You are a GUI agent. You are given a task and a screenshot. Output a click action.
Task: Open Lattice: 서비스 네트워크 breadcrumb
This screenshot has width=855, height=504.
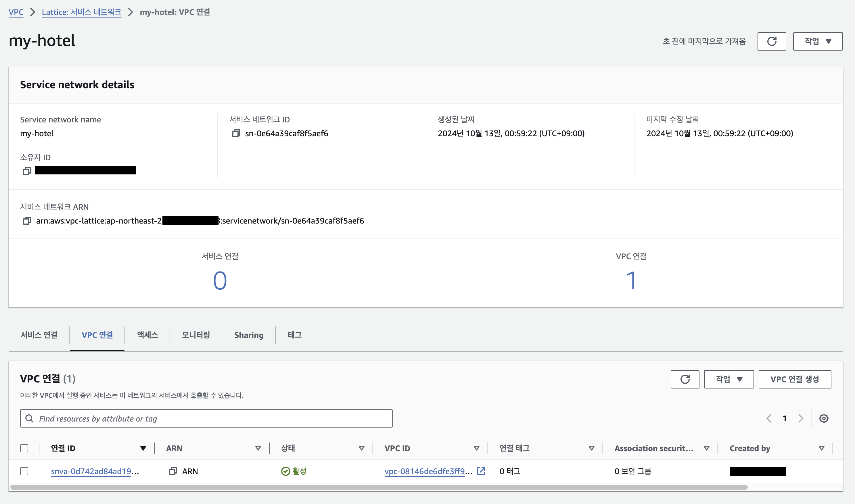(82, 12)
